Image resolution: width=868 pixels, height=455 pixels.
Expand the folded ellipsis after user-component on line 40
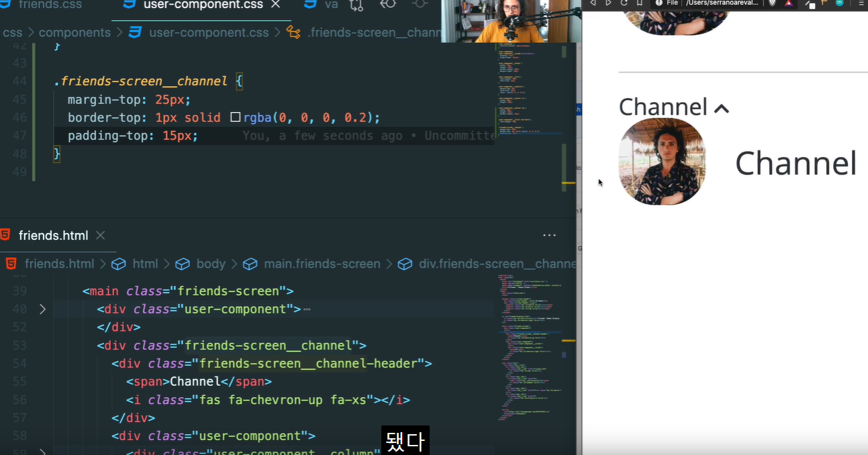(307, 309)
